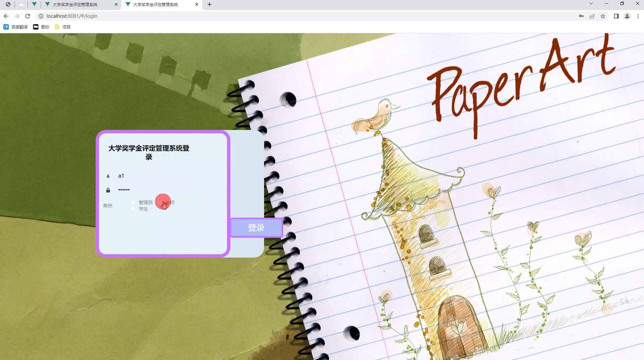Viewport: 644px width, 360px height.
Task: Click the browser forward arrow
Action: point(17,16)
